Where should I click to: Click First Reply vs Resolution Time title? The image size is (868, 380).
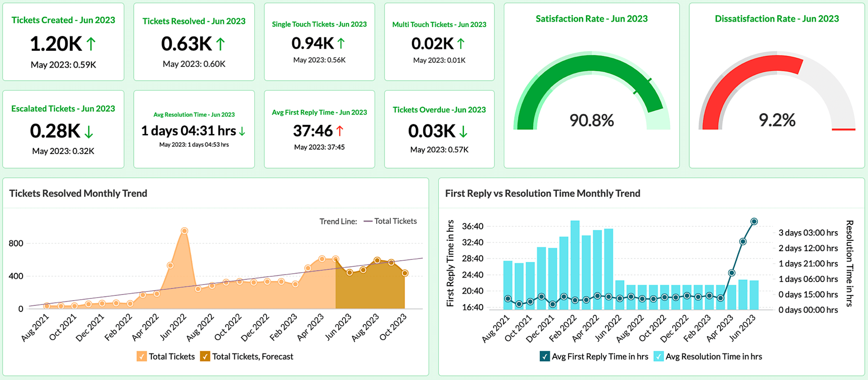(543, 193)
